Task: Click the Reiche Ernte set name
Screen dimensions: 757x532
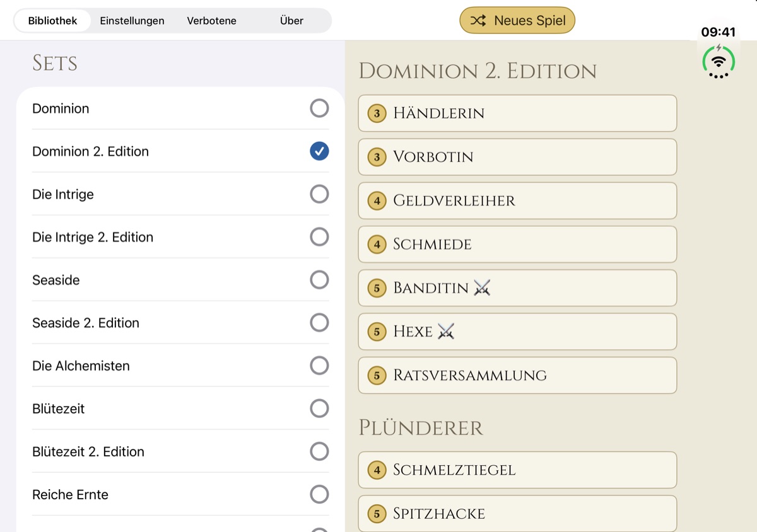Action: tap(70, 494)
